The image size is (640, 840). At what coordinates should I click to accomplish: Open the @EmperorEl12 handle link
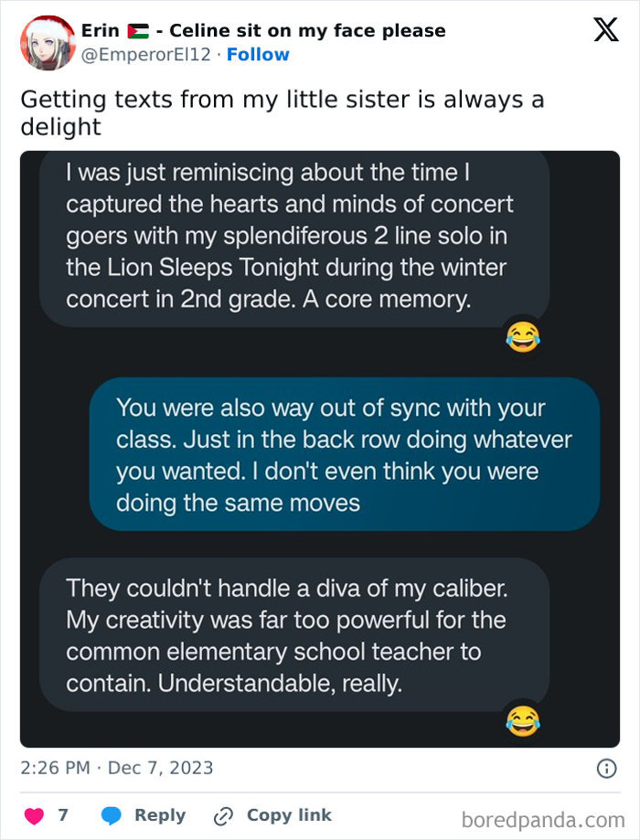(146, 55)
